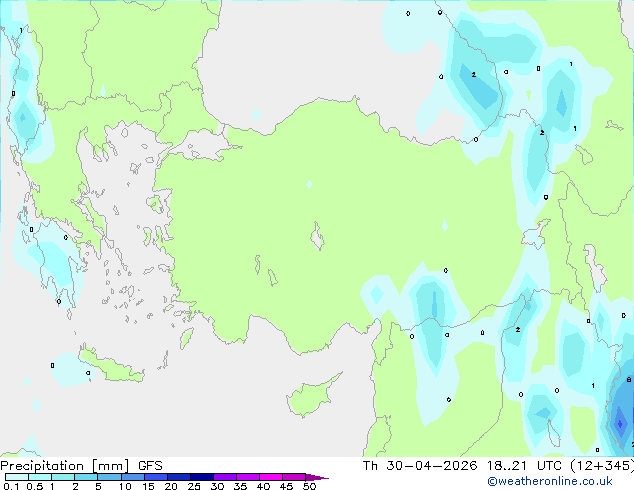Click the '50' legend scale label
The height and width of the screenshot is (490, 634).
pyautogui.click(x=309, y=486)
